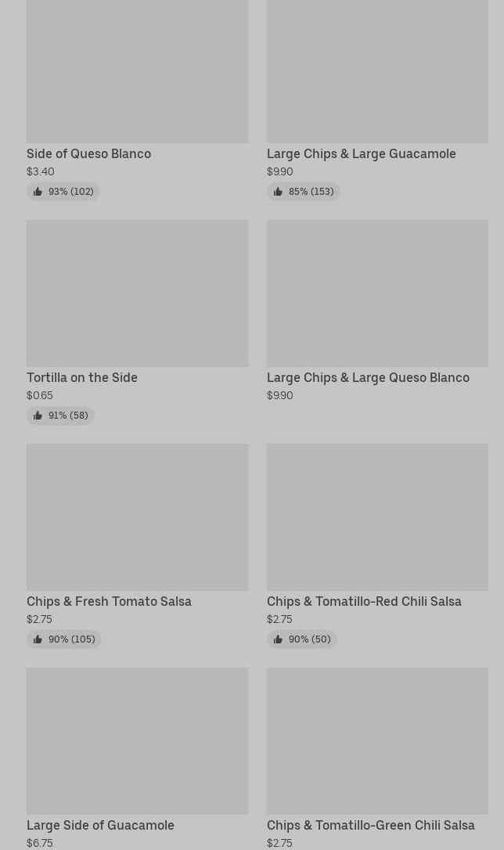Click the "Chips & Tomatillo-Green Chili Salsa" title
The height and width of the screenshot is (850, 504).
pyautogui.click(x=370, y=826)
